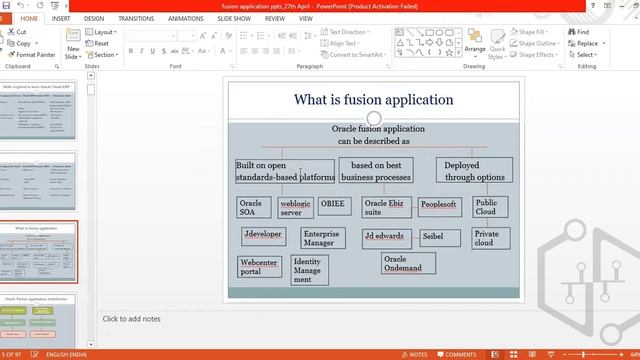Switch to Slide Sorter view
This screenshot has width=640, height=360.
(x=513, y=354)
